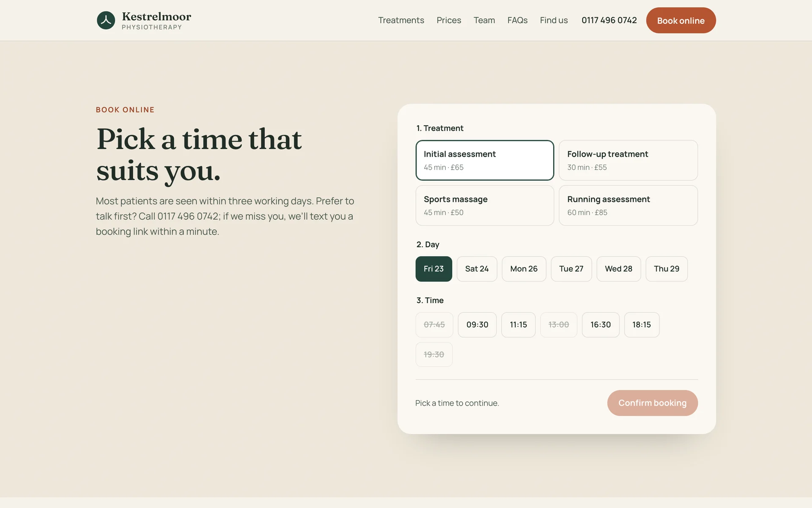Click the '2. Day' step heading

(428, 245)
